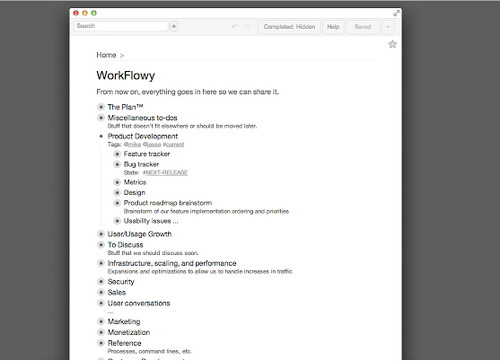
Task: Expand the Monetization bullet
Action: coord(101,332)
